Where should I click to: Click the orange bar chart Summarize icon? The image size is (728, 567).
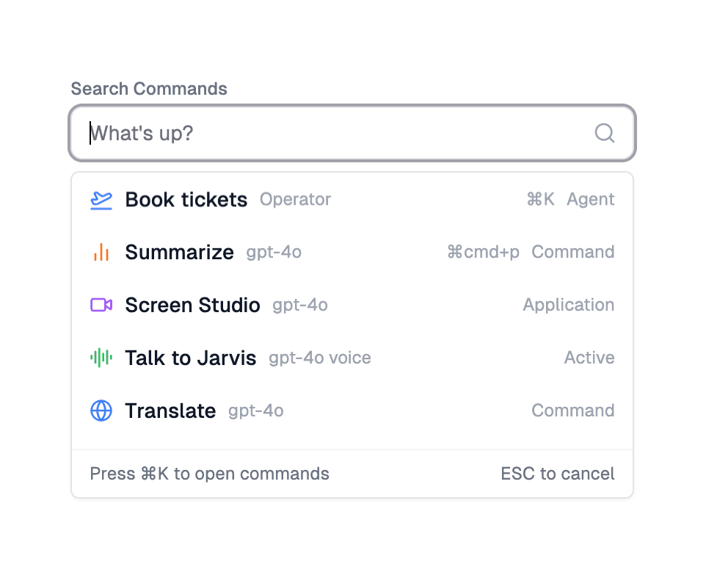101,253
